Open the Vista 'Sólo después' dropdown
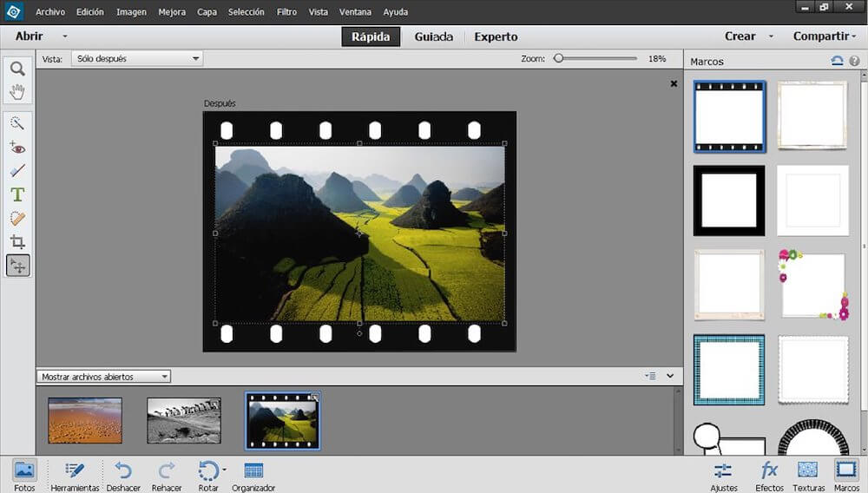The image size is (868, 493). tap(136, 59)
